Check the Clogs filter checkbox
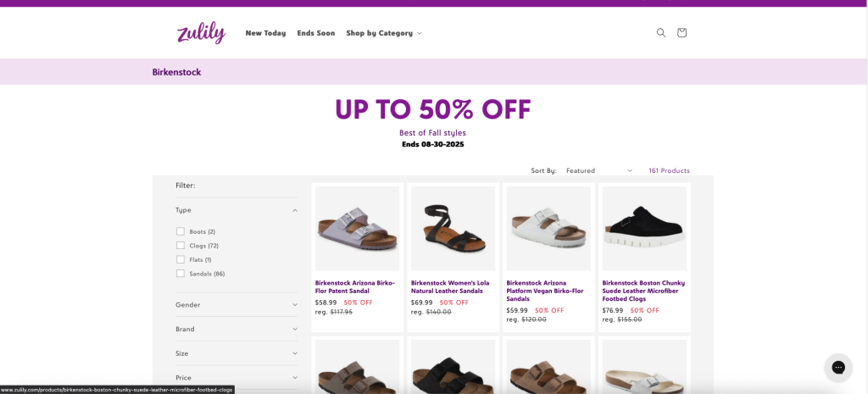The width and height of the screenshot is (868, 394). pyautogui.click(x=181, y=246)
